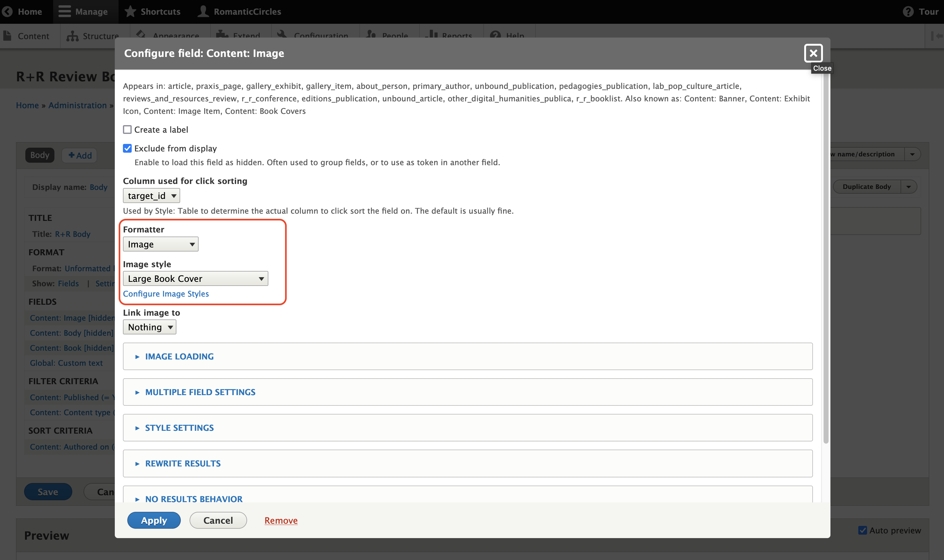
Task: Toggle the Create a label checkbox
Action: coord(127,129)
